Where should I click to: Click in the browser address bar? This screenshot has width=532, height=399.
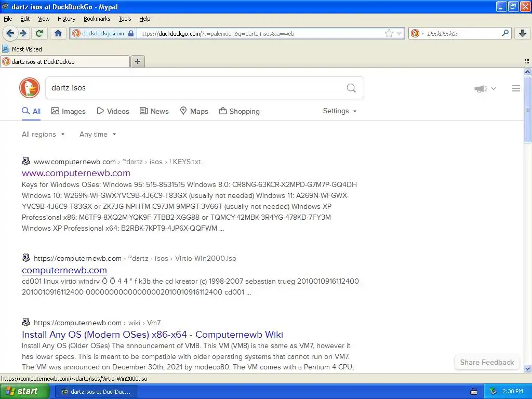(261, 33)
